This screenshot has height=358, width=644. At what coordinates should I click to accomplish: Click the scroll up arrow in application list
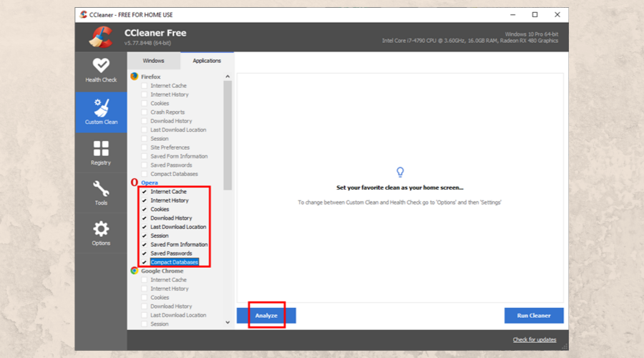tap(228, 77)
